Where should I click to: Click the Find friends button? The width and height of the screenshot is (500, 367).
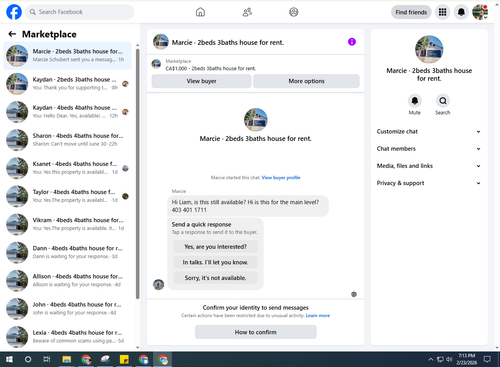tap(411, 12)
